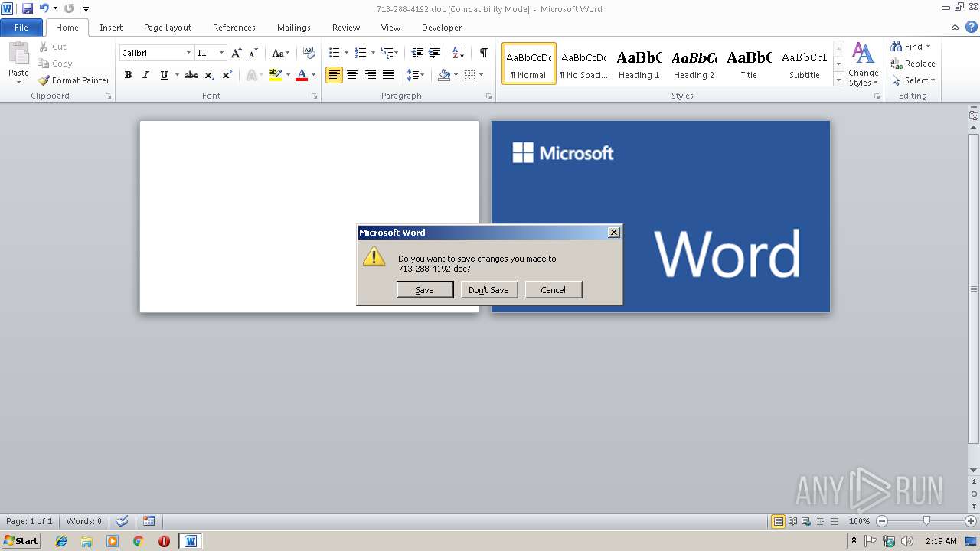Select Justify alignment
This screenshot has height=551, width=980.
(388, 75)
